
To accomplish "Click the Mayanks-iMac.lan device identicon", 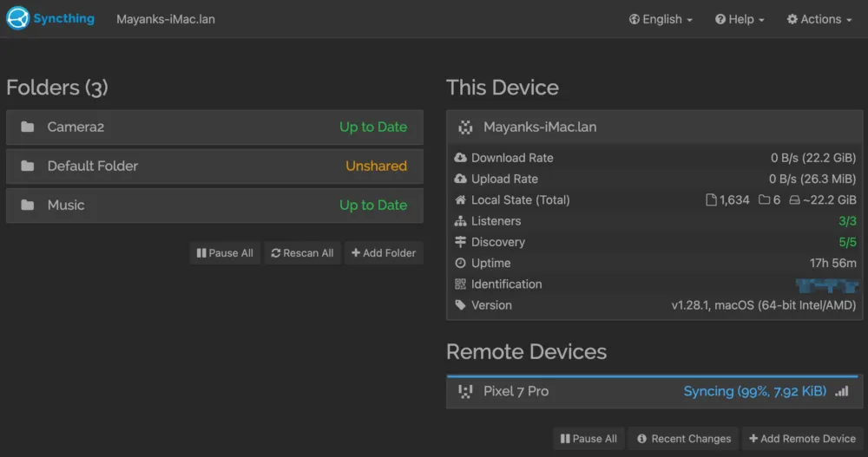I will [x=465, y=127].
